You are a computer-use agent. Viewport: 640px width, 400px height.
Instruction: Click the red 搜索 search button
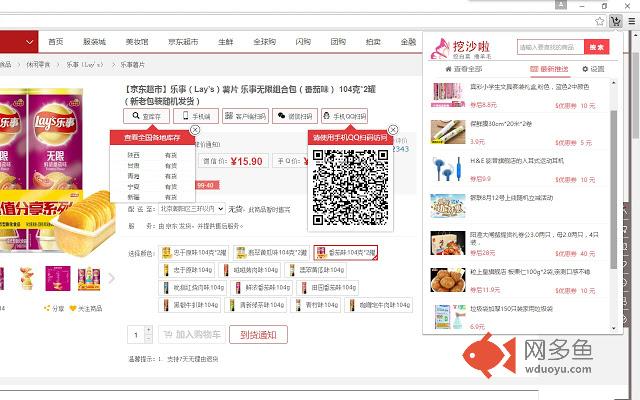[596, 47]
